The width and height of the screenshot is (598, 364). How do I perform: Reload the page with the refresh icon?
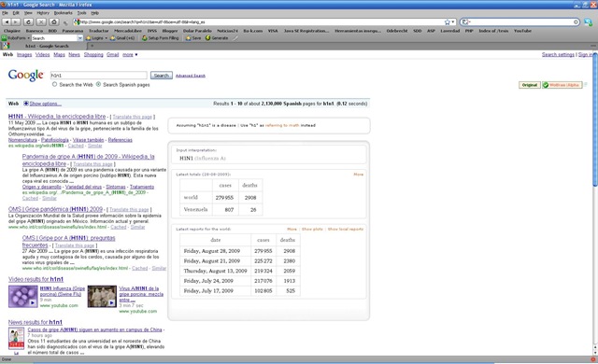[x=28, y=22]
